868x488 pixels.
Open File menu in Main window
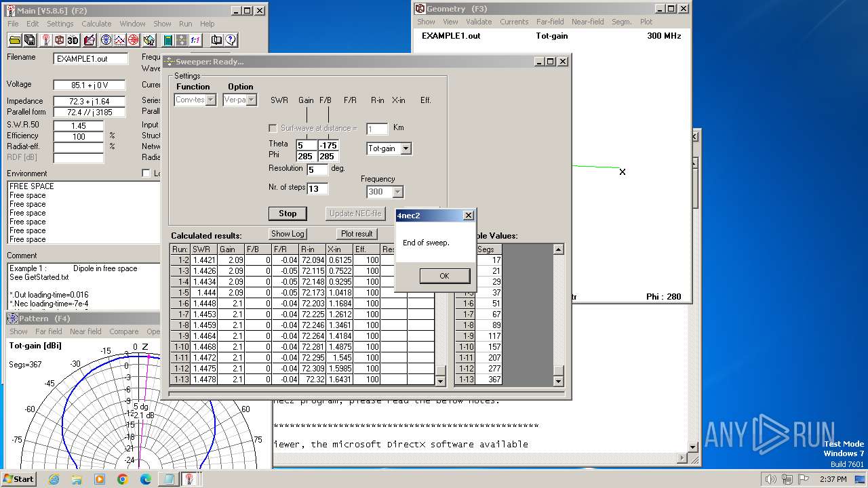13,24
